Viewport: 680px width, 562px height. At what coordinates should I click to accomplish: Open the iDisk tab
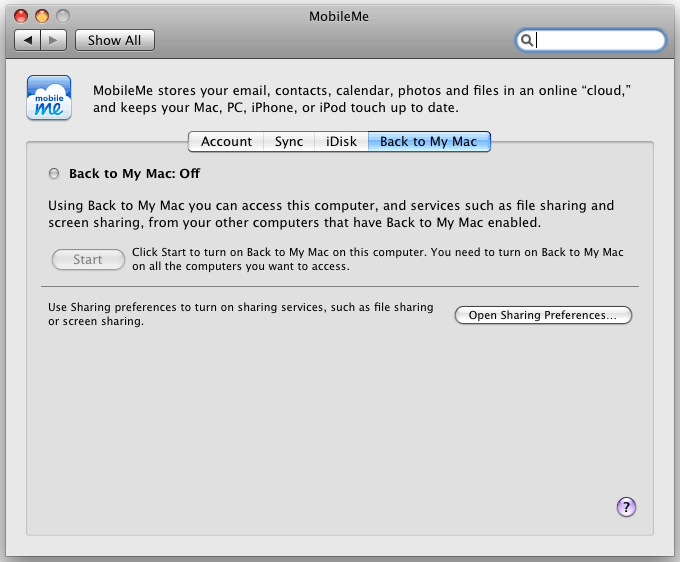point(341,141)
